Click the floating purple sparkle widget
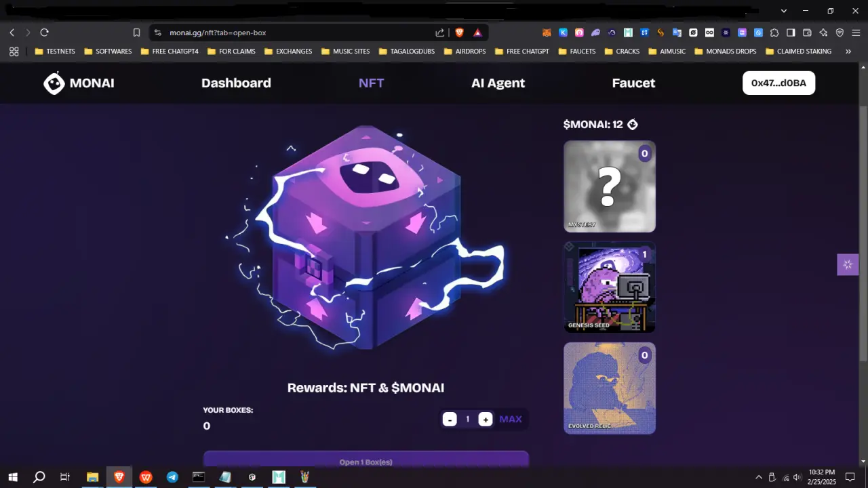868x488 pixels. click(x=848, y=264)
